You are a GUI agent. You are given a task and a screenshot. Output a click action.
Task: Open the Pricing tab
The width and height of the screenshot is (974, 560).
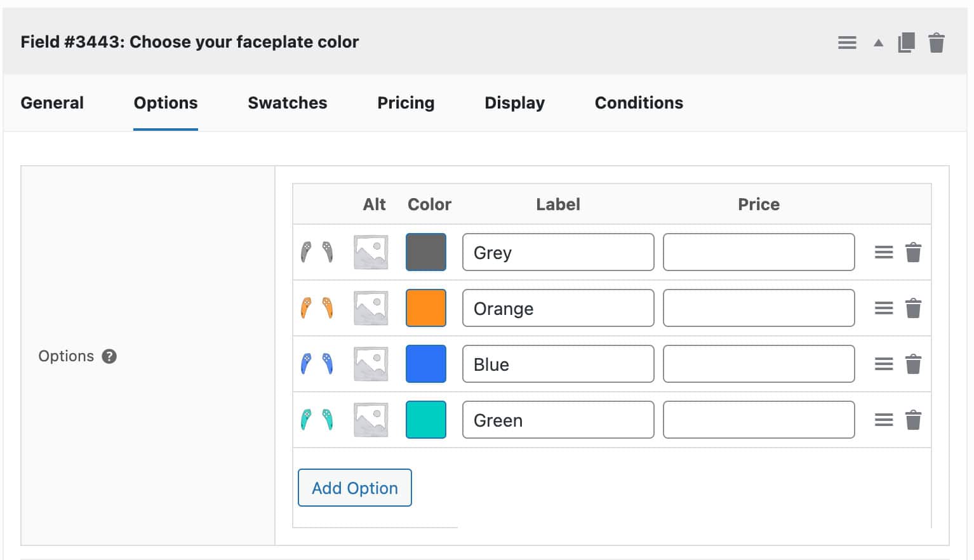tap(406, 103)
